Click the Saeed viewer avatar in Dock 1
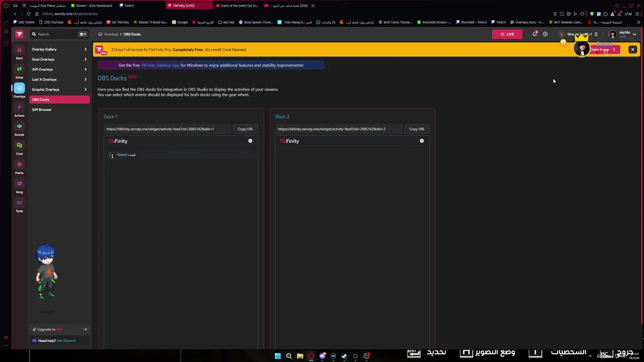 [x=112, y=155]
